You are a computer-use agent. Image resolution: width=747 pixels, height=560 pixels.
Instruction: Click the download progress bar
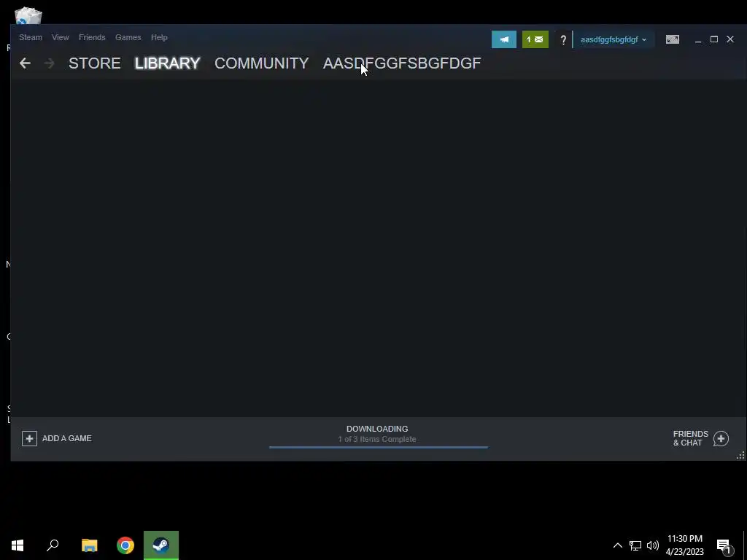[x=379, y=447]
